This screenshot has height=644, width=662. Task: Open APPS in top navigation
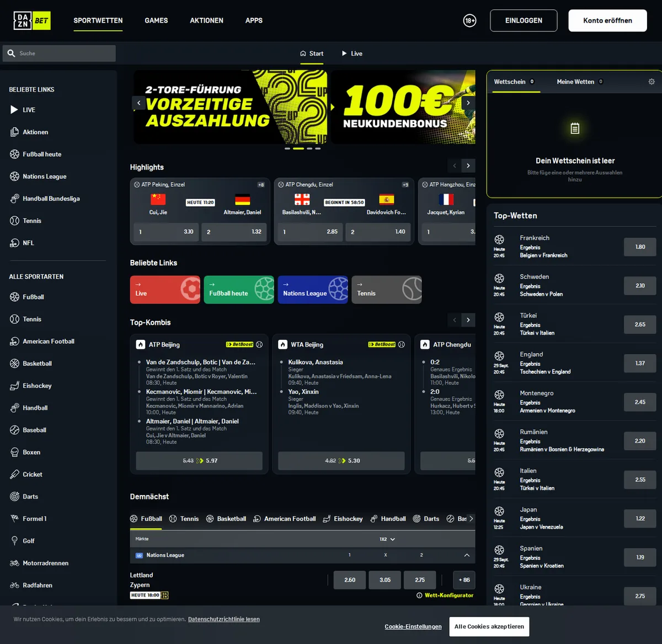coord(254,20)
